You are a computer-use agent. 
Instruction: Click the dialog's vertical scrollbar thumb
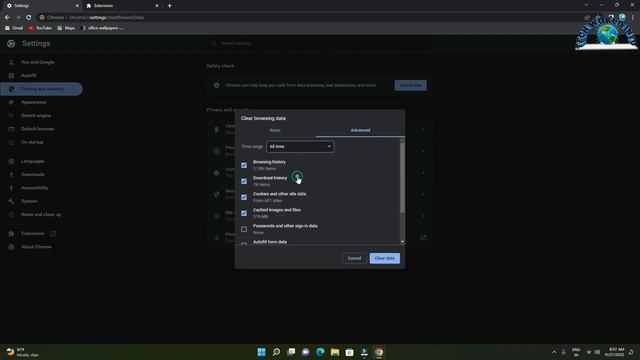click(402, 178)
